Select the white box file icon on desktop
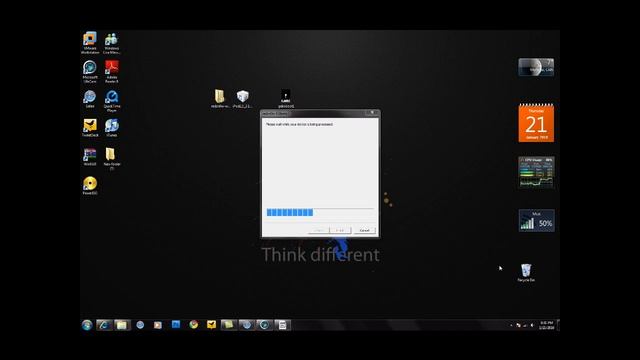Viewport: 640px width, 360px height. [242, 99]
